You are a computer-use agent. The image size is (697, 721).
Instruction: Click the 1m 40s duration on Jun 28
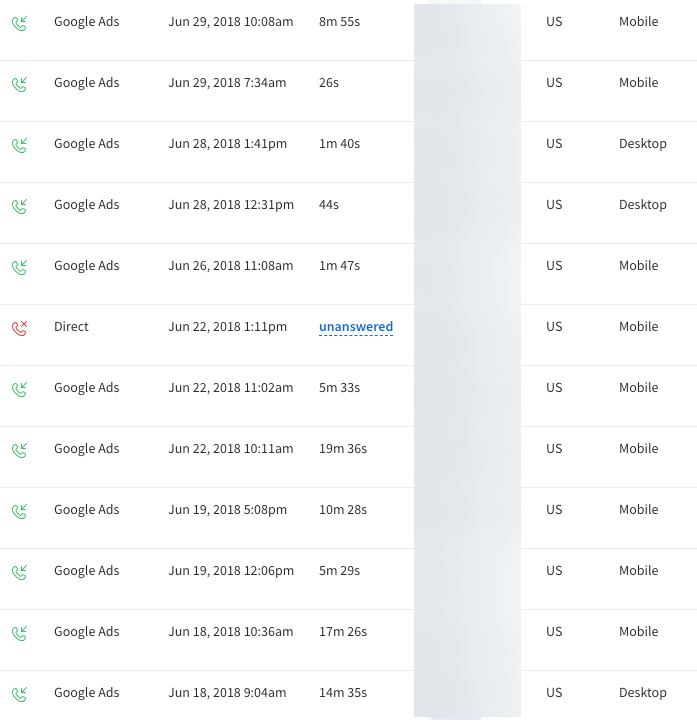point(339,144)
